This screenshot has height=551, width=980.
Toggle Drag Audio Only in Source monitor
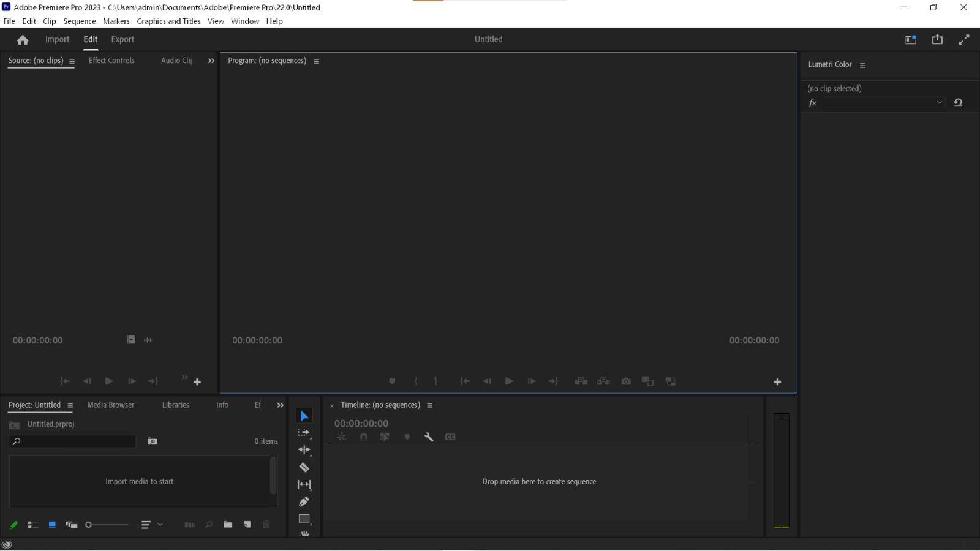148,340
